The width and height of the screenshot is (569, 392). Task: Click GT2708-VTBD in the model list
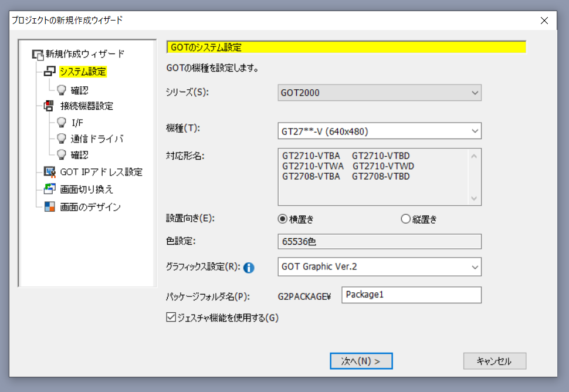pyautogui.click(x=381, y=177)
